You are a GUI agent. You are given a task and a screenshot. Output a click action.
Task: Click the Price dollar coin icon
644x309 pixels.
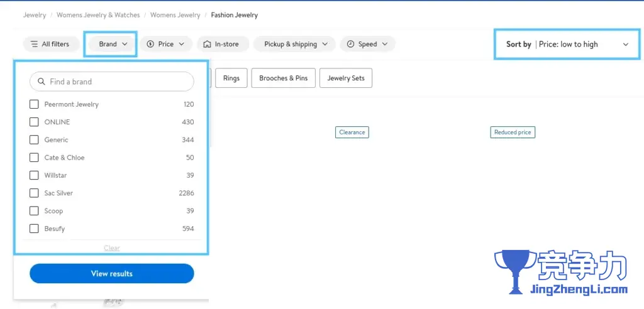150,44
